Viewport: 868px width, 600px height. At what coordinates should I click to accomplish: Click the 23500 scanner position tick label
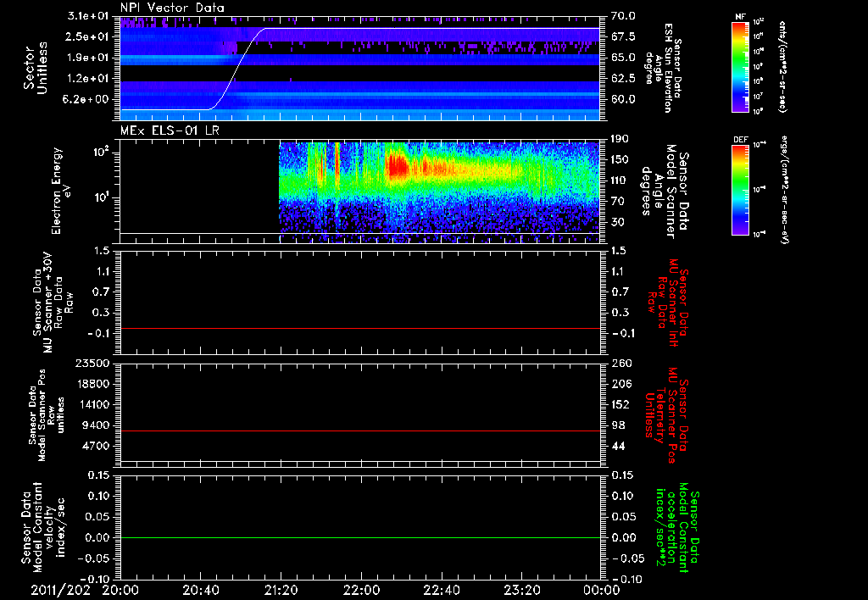click(x=93, y=364)
